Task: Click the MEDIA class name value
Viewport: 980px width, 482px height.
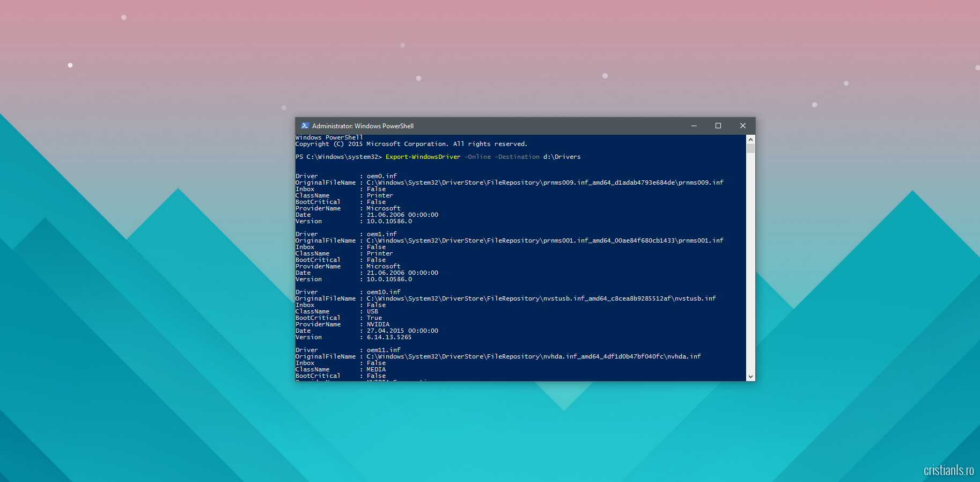Action: click(376, 369)
